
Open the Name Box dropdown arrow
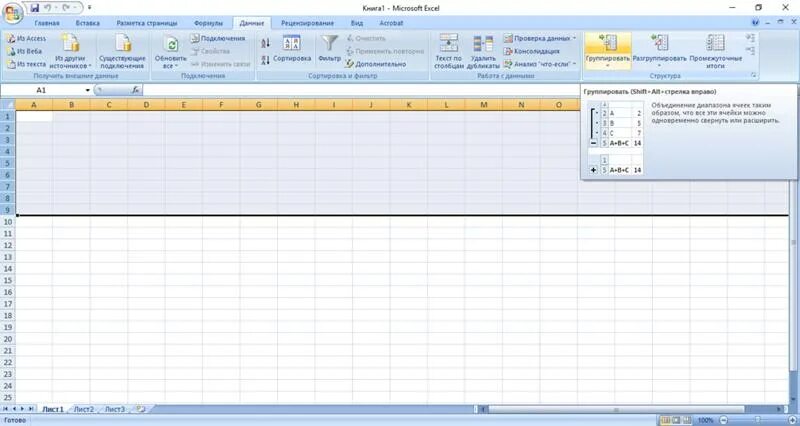[x=88, y=90]
